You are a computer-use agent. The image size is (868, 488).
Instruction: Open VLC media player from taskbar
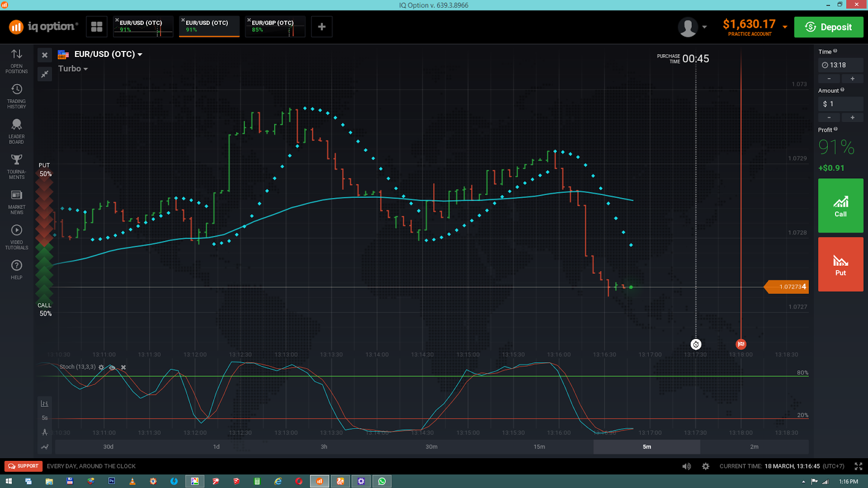(x=132, y=481)
